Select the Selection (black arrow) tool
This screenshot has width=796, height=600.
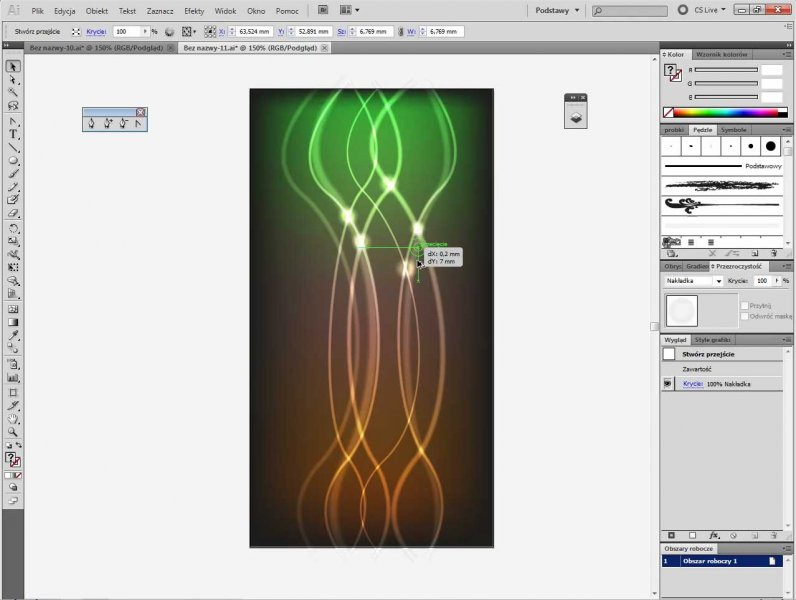pos(14,66)
